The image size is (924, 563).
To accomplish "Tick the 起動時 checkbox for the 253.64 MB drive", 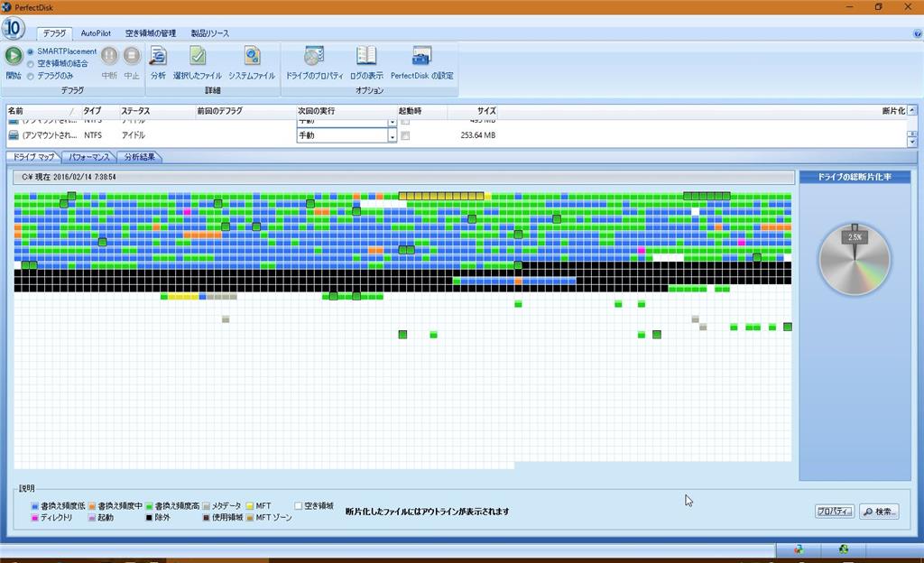I will [405, 135].
